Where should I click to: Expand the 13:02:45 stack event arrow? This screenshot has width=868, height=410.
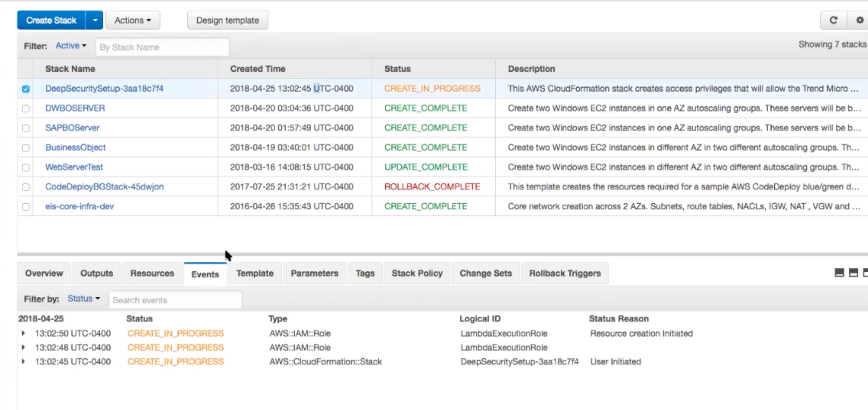point(24,361)
